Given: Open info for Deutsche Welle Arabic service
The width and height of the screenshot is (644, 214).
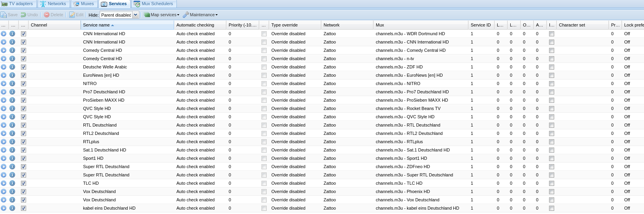Looking at the screenshot, I should click(x=12, y=67).
